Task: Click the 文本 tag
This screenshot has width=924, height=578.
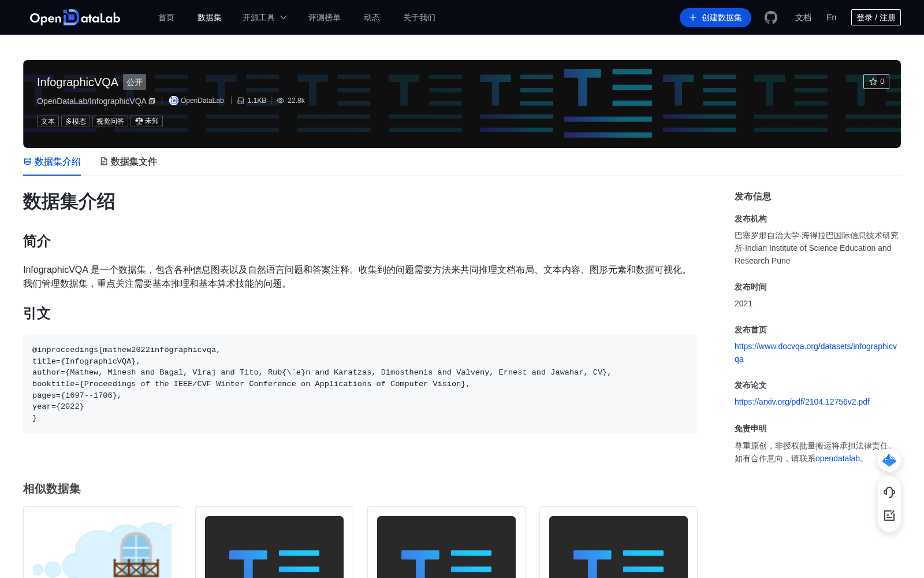Action: tap(48, 121)
